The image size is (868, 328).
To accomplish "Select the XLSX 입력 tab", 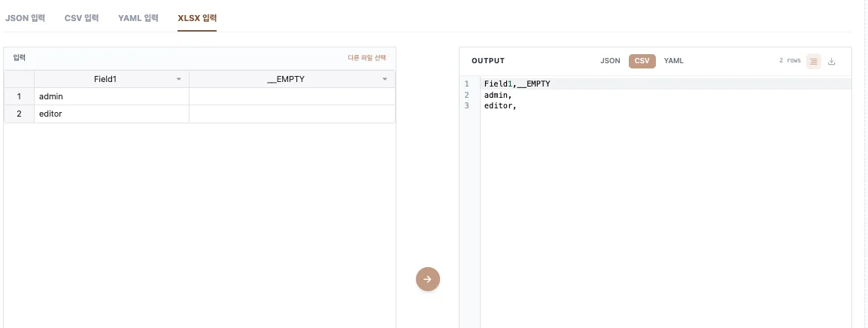I will tap(197, 17).
